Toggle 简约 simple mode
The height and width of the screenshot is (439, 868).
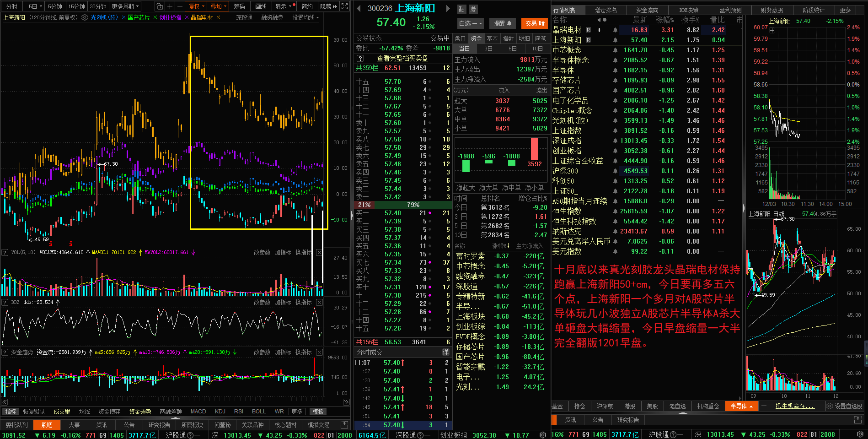point(307,6)
